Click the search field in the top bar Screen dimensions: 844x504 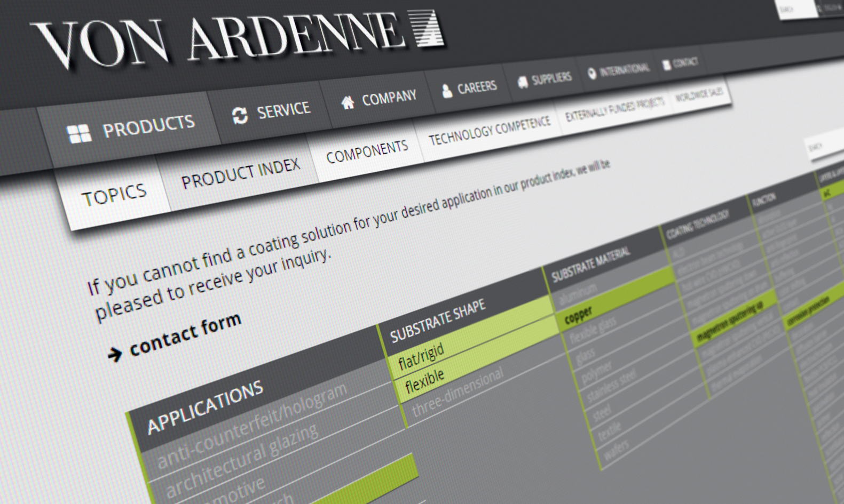pos(796,9)
